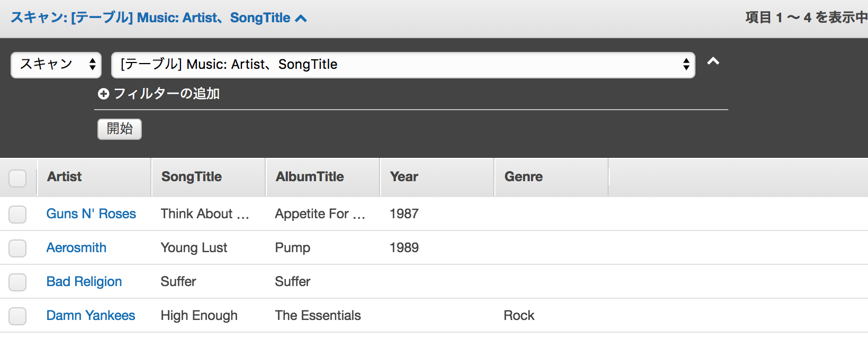Click the blue chevron beside scan header title
Screen dimensions: 868x356
[x=301, y=19]
